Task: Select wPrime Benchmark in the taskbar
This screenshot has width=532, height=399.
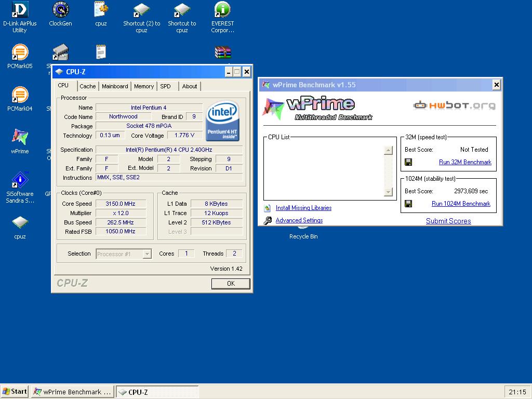Action: coord(73,392)
